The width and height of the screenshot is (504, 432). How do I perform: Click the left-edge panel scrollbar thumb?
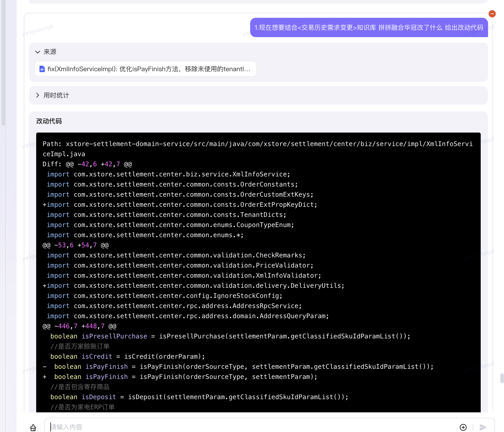pos(3,61)
